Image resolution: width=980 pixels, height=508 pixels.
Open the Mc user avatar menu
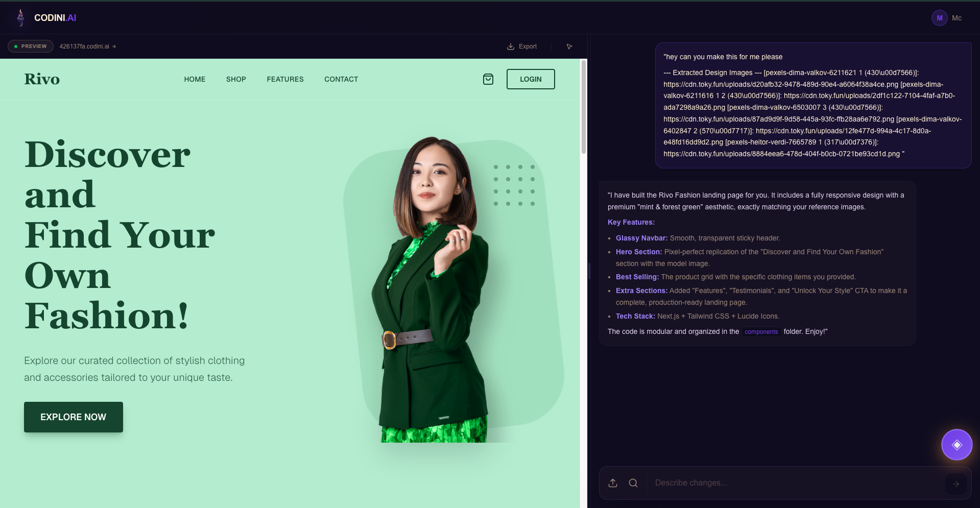940,18
